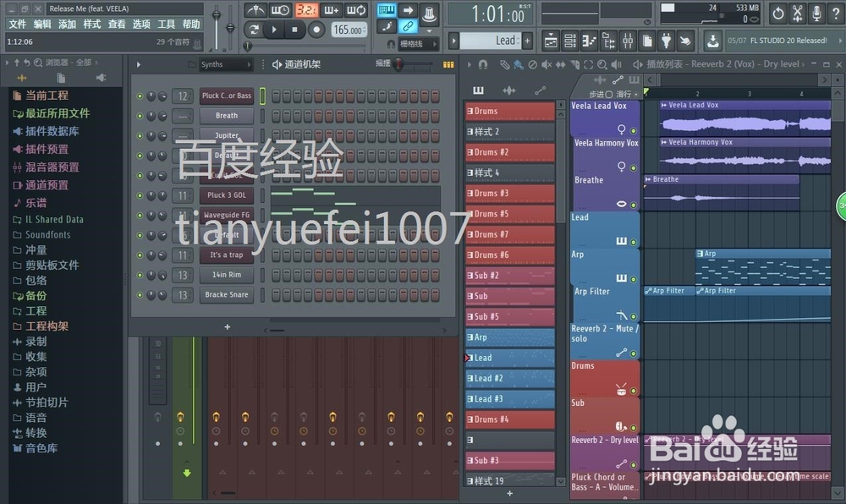The width and height of the screenshot is (846, 504).
Task: Mute the Arp playlist track
Action: (x=634, y=279)
